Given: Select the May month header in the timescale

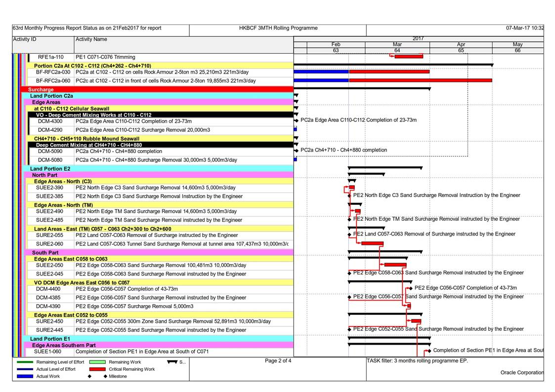Looking at the screenshot, I should (x=517, y=44).
